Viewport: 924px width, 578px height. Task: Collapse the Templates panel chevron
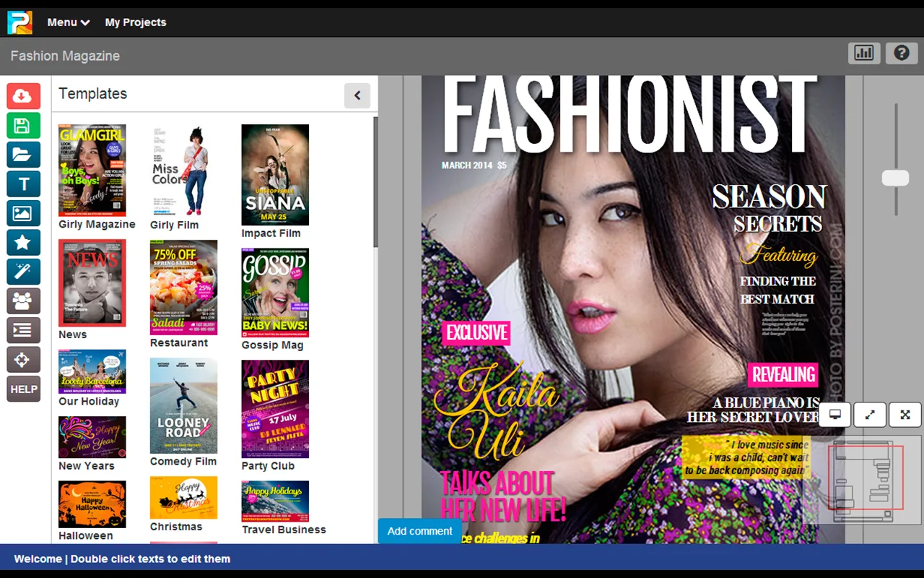click(357, 95)
